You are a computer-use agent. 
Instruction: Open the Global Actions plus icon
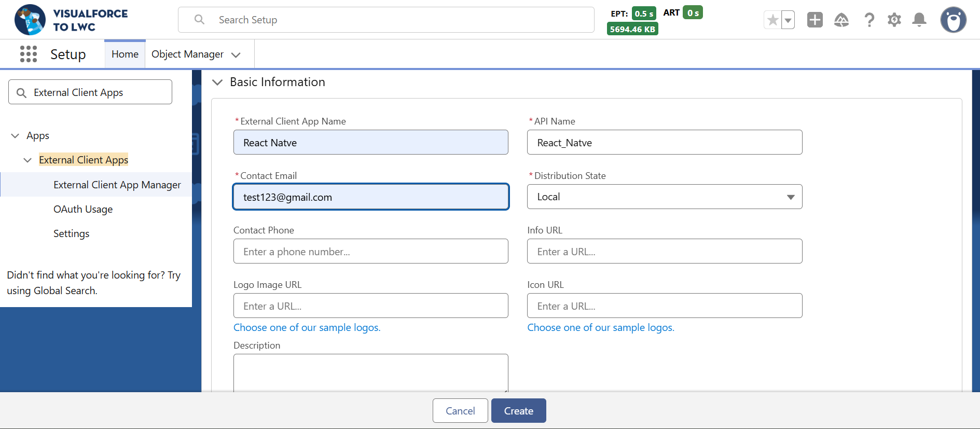(815, 20)
